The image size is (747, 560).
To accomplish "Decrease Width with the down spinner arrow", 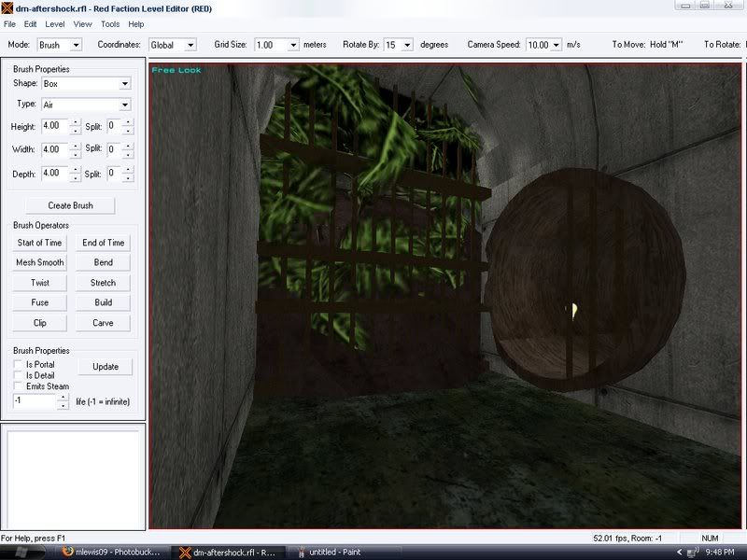I will click(76, 154).
